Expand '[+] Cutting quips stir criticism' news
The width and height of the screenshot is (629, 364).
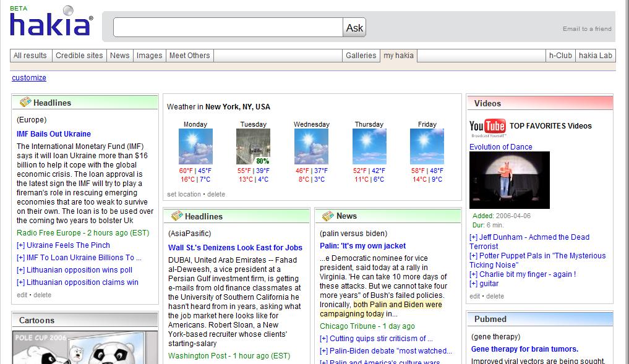click(376, 339)
